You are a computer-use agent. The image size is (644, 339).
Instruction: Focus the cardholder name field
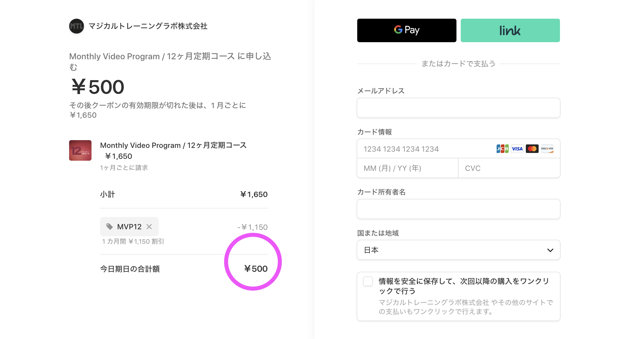coord(458,209)
